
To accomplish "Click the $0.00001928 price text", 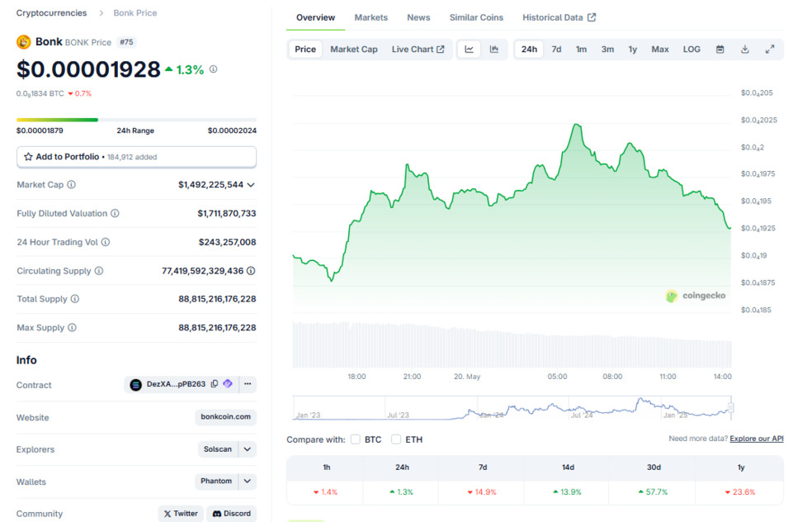I will pyautogui.click(x=88, y=69).
